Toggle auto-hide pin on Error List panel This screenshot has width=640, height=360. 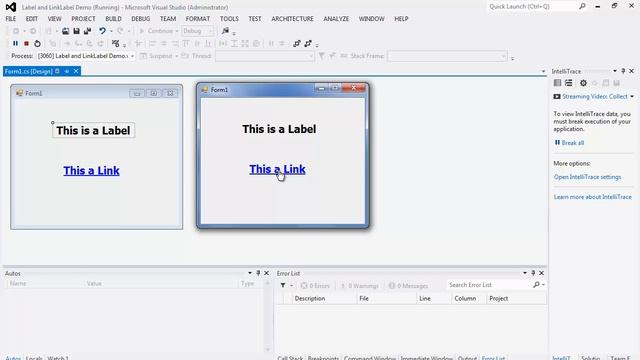533,273
